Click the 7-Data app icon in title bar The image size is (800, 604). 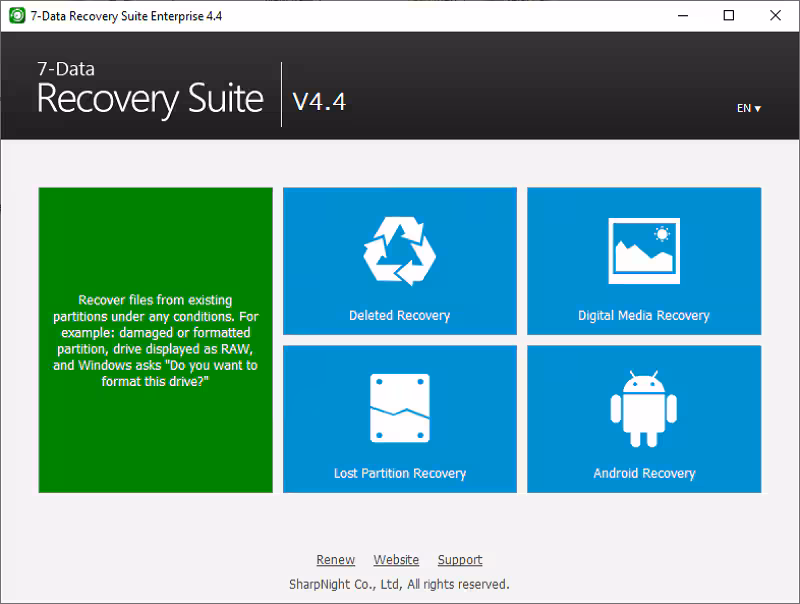pos(17,16)
